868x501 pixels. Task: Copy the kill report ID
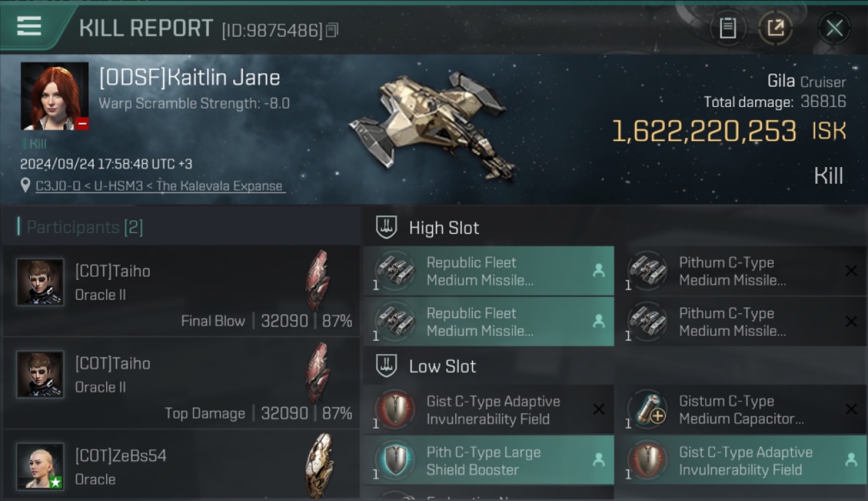pyautogui.click(x=333, y=30)
